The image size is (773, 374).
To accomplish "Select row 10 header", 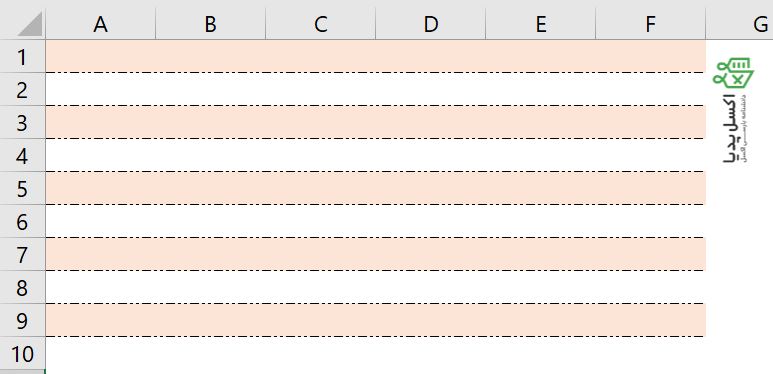I will pos(22,354).
